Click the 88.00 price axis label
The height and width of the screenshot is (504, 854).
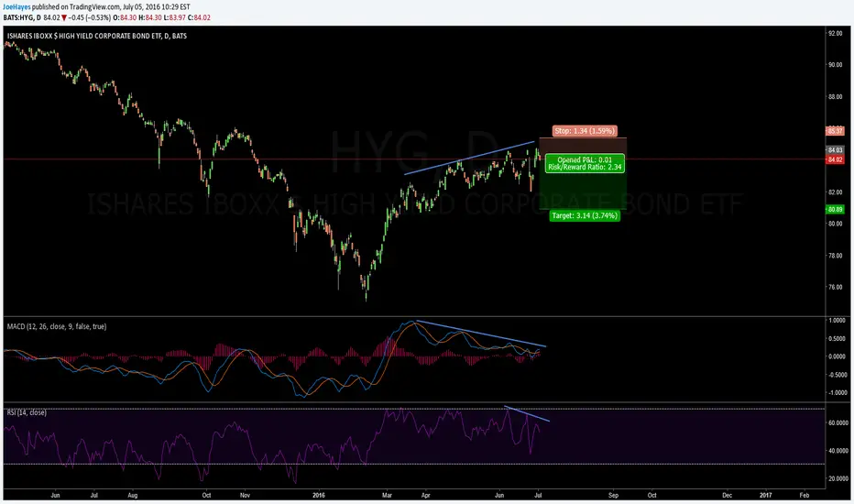pyautogui.click(x=836, y=97)
